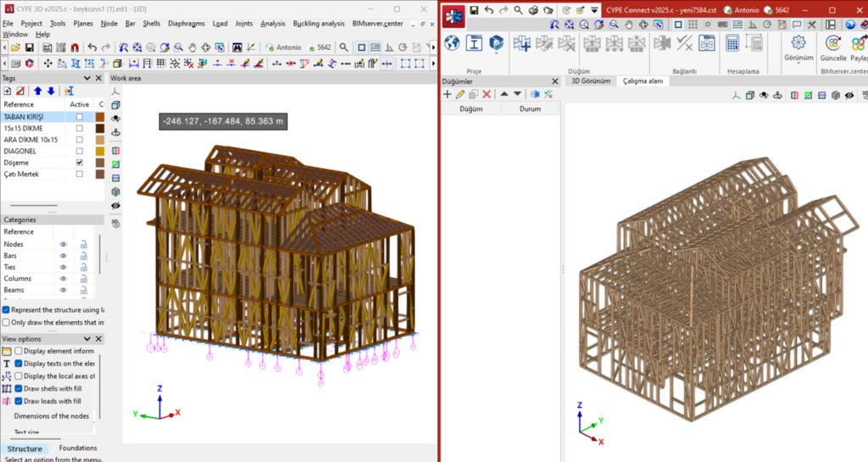Open the Analysis menu
This screenshot has height=462, width=868.
(x=273, y=24)
